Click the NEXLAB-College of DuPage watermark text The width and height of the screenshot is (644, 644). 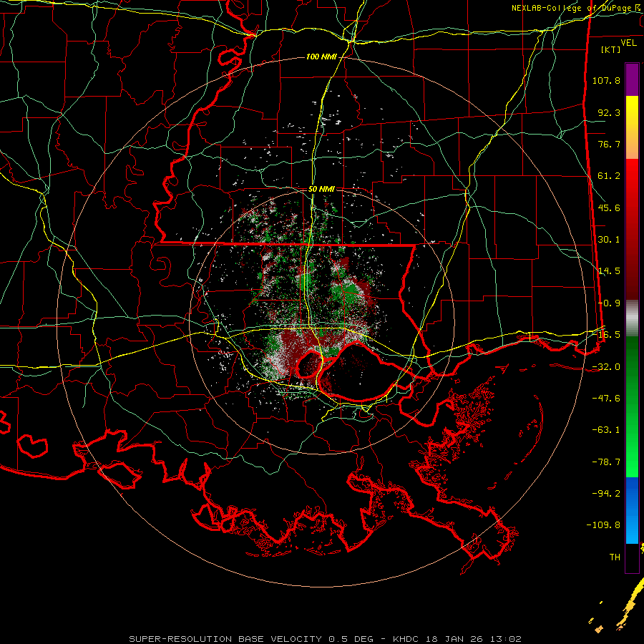tap(577, 8)
